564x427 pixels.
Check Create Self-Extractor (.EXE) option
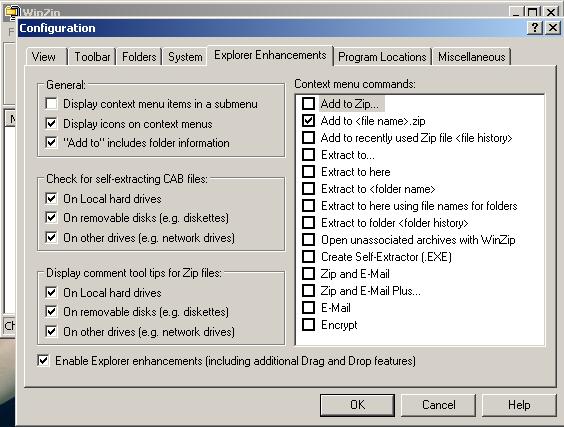pos(308,257)
